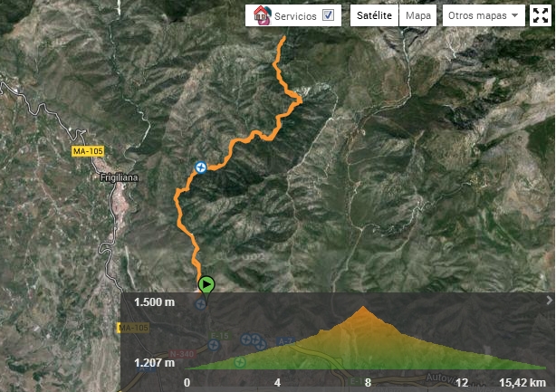Enter fullscreen map mode
556x392 pixels.
[x=541, y=15]
